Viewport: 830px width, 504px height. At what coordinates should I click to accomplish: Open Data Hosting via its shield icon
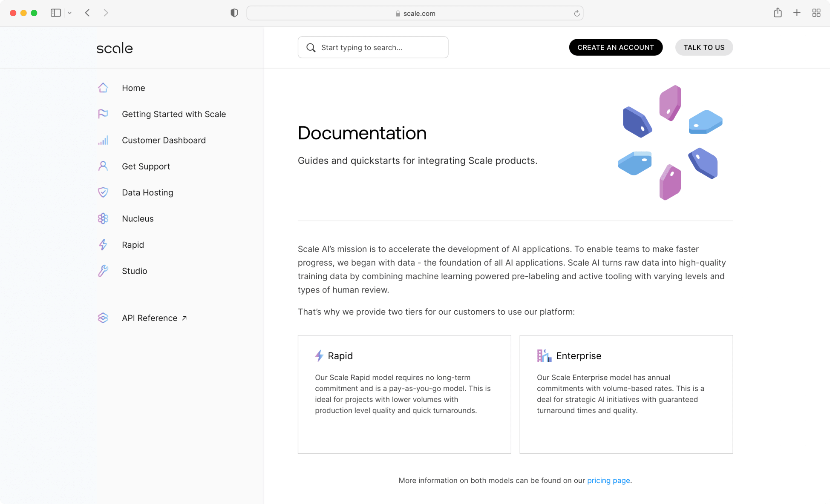(103, 192)
